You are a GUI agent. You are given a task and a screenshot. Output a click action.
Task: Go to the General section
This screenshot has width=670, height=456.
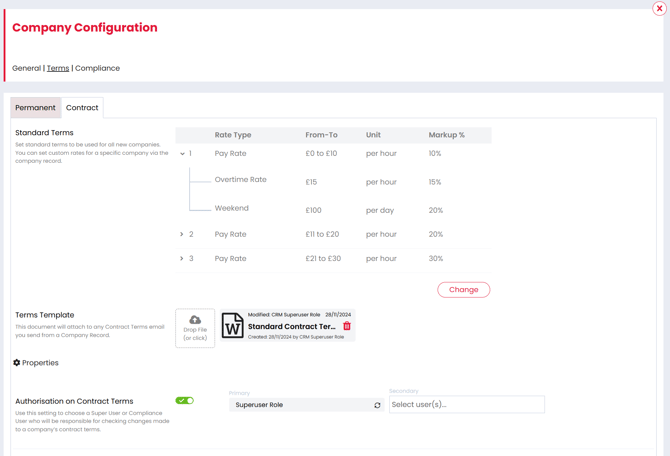click(26, 68)
